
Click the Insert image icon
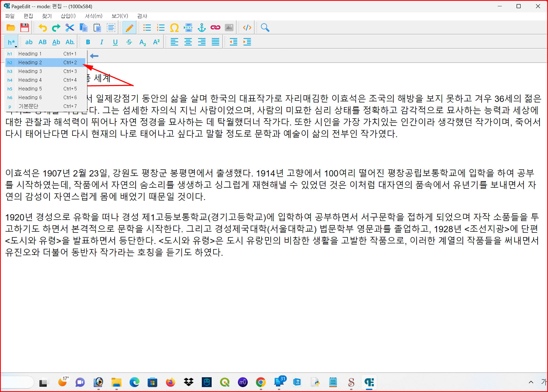pyautogui.click(x=229, y=28)
